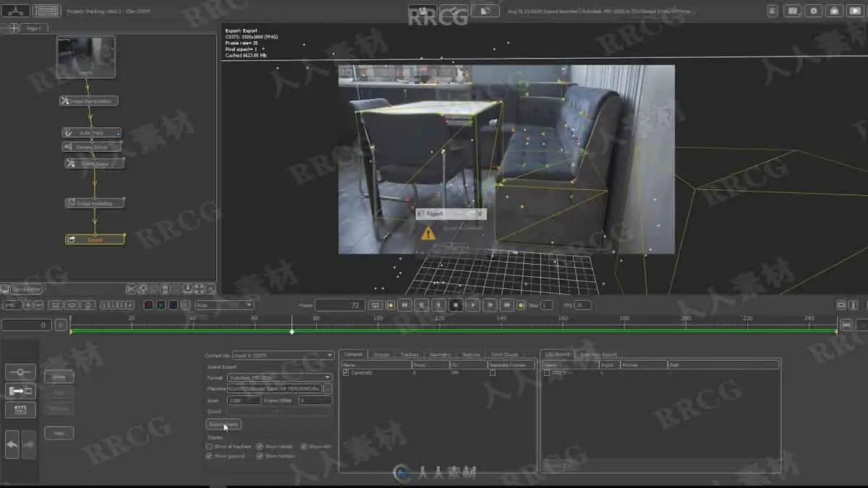The width and height of the screenshot is (868, 488).
Task: Click the Step value field
Action: click(547, 305)
